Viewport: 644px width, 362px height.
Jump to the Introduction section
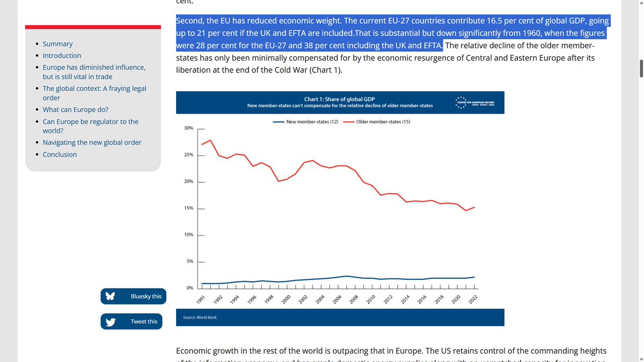pos(62,56)
